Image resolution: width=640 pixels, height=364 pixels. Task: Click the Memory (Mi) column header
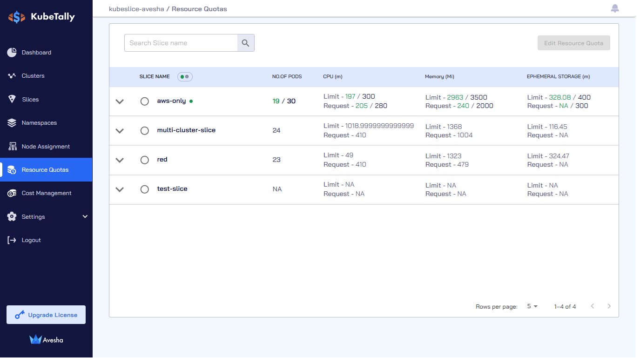pos(439,76)
